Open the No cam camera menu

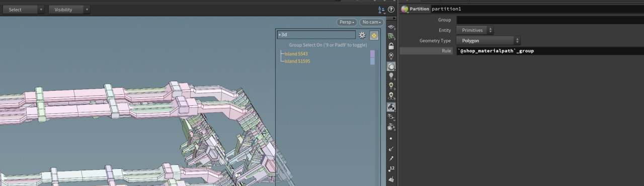[x=372, y=23]
